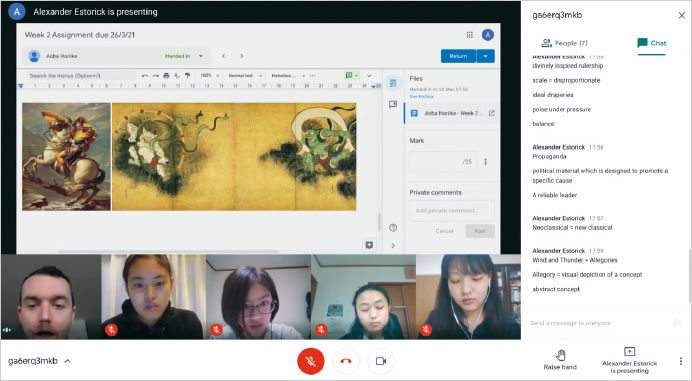This screenshot has height=381, width=692.
Task: Click the spell check icon in the toolbar
Action: click(x=177, y=75)
